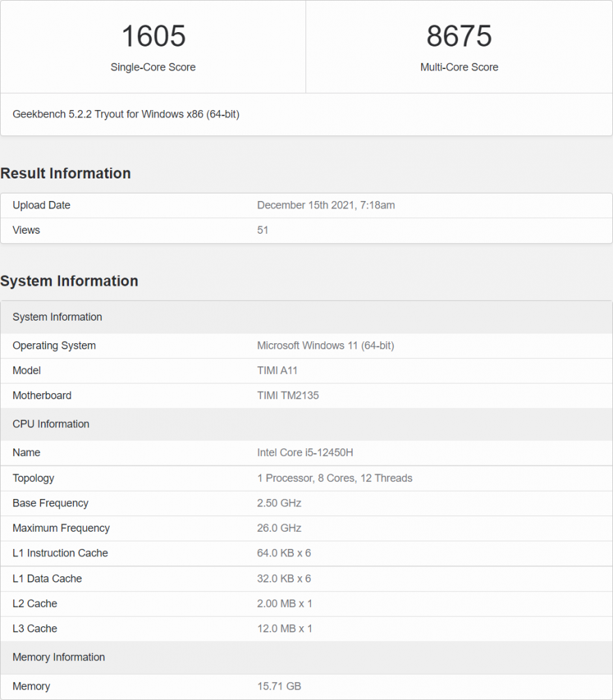Click the L2 Cache value 2.00 MB
The height and width of the screenshot is (700, 613).
point(284,604)
